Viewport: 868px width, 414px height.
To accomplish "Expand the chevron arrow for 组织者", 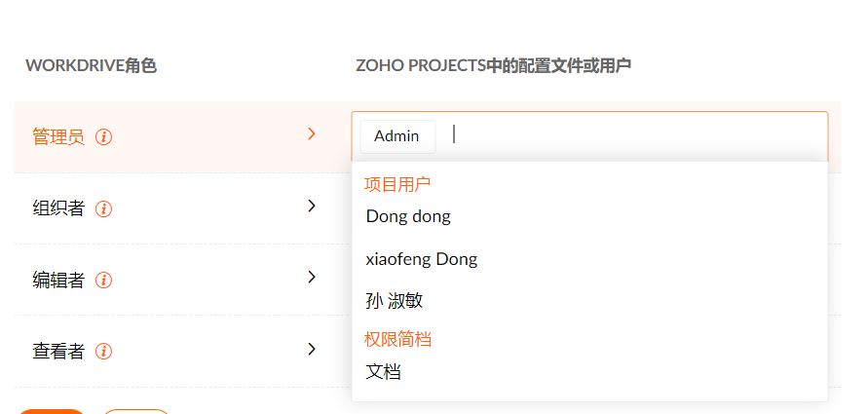I will pos(312,206).
